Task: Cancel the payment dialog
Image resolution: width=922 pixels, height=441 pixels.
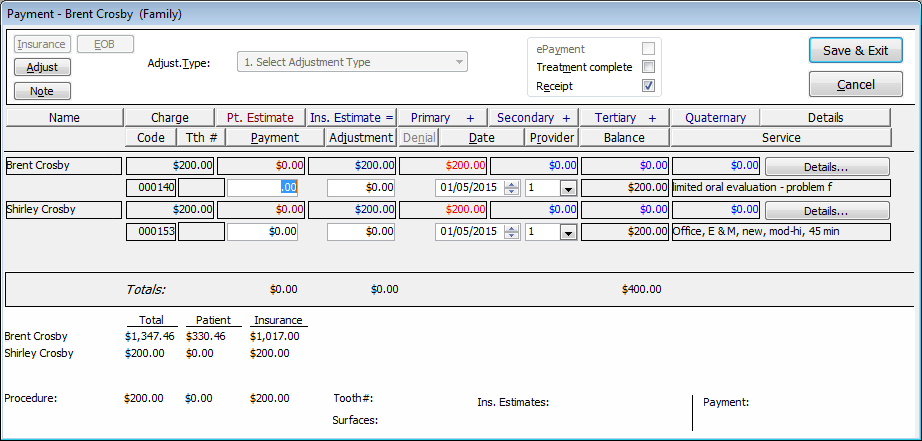Action: (855, 84)
